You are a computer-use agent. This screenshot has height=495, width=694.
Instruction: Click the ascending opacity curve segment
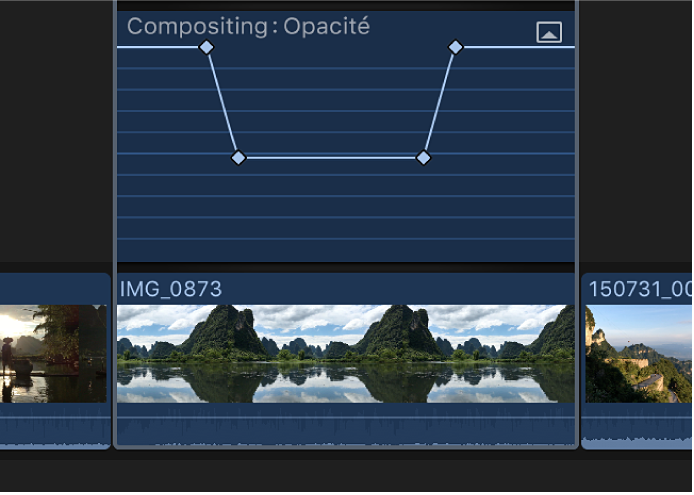tap(440, 102)
